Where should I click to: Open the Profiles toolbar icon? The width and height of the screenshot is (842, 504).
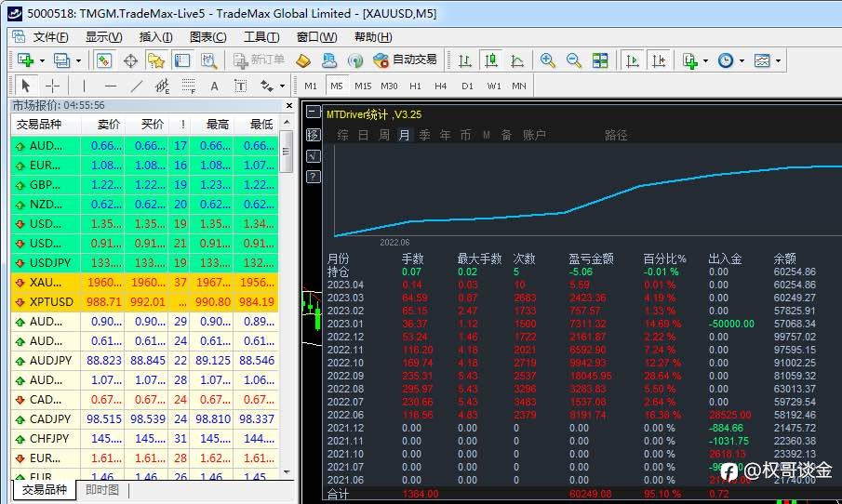(x=61, y=60)
